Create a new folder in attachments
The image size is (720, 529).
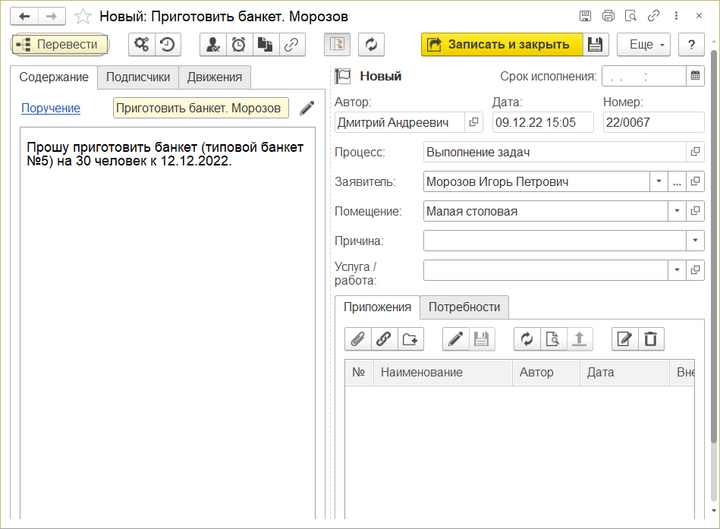pos(410,339)
